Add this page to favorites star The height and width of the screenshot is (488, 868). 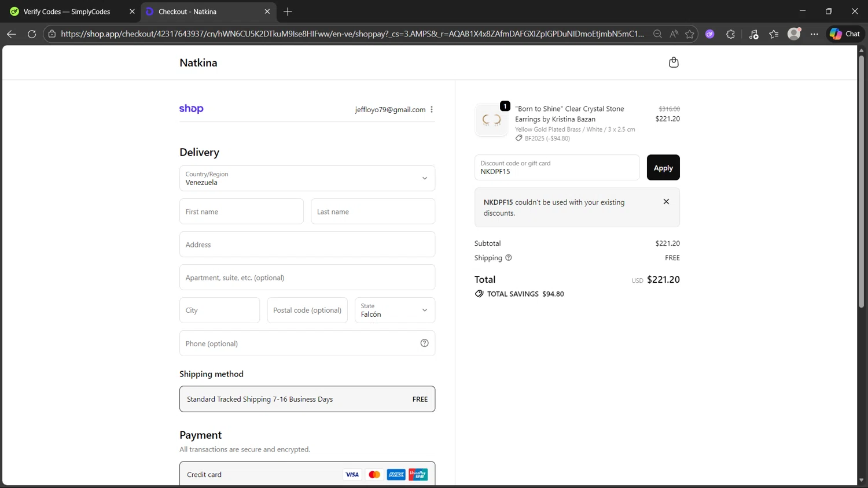click(690, 34)
